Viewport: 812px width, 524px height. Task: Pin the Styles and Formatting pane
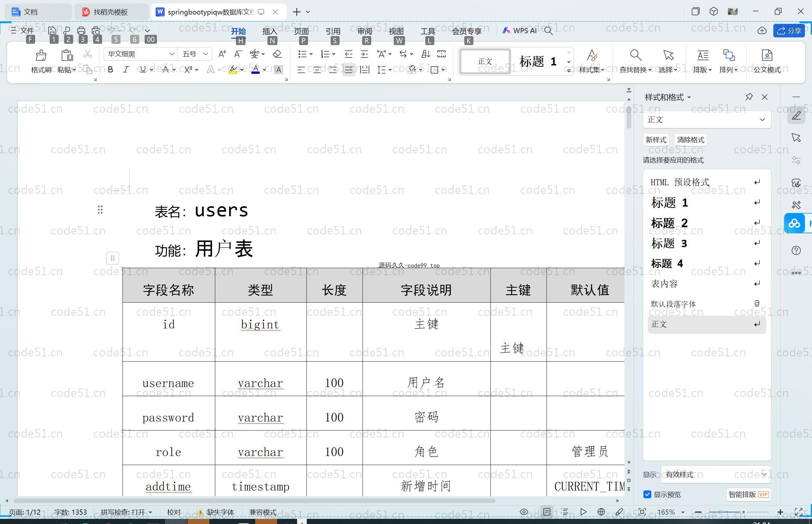coord(749,97)
